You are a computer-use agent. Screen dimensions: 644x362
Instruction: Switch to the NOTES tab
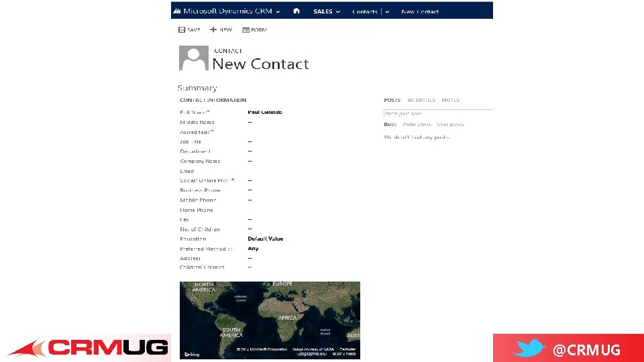pos(450,100)
